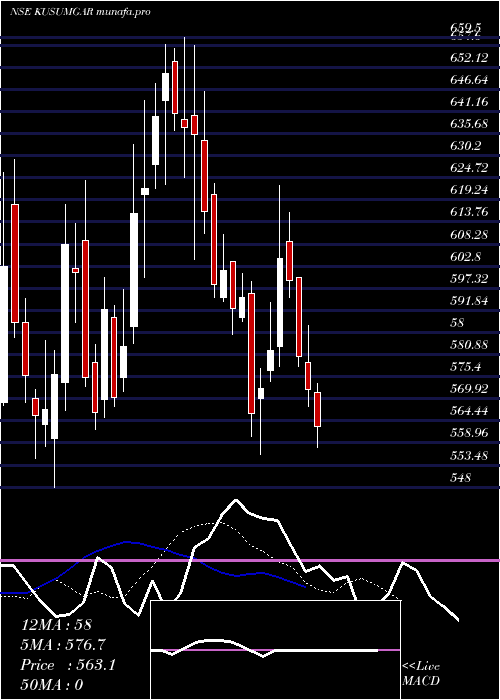
Task: Click the 652.12 price axis label
Action: click(x=470, y=58)
